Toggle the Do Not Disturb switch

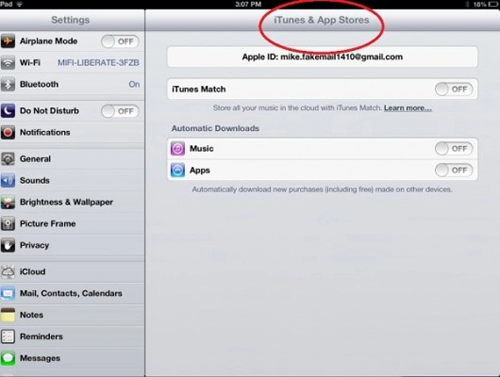tap(120, 111)
